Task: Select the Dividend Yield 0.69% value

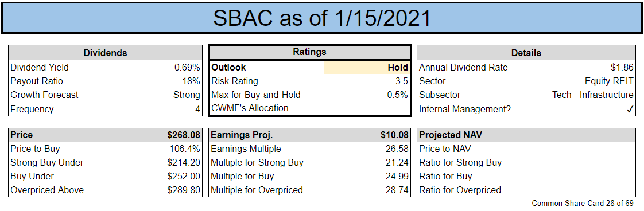Action: point(187,67)
